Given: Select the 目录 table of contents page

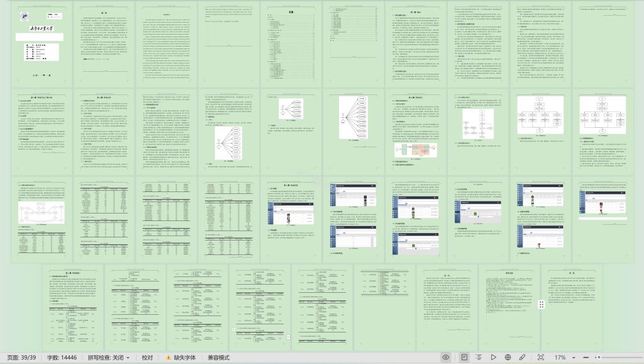Looking at the screenshot, I should (x=291, y=44).
